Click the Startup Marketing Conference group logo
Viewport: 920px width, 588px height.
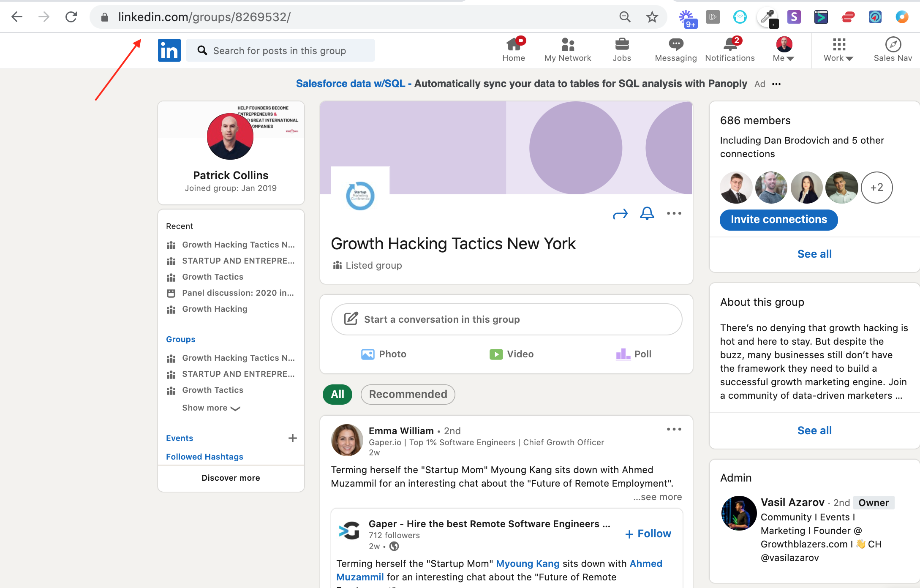click(360, 196)
